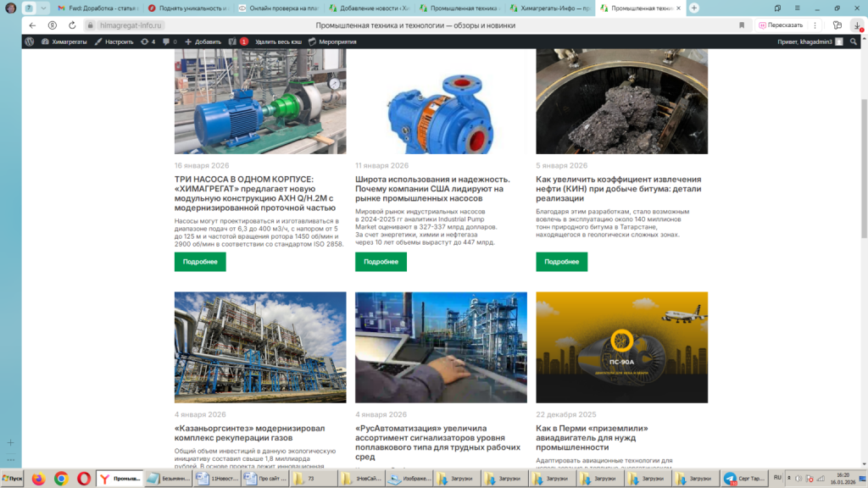This screenshot has width=868, height=488.
Task: Open the WordPress logo menu in admin bar
Action: tap(29, 41)
